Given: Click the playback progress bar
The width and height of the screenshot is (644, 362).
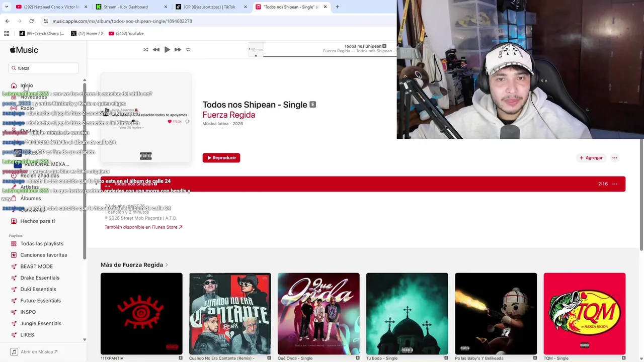Looking at the screenshot, I should (330, 56).
